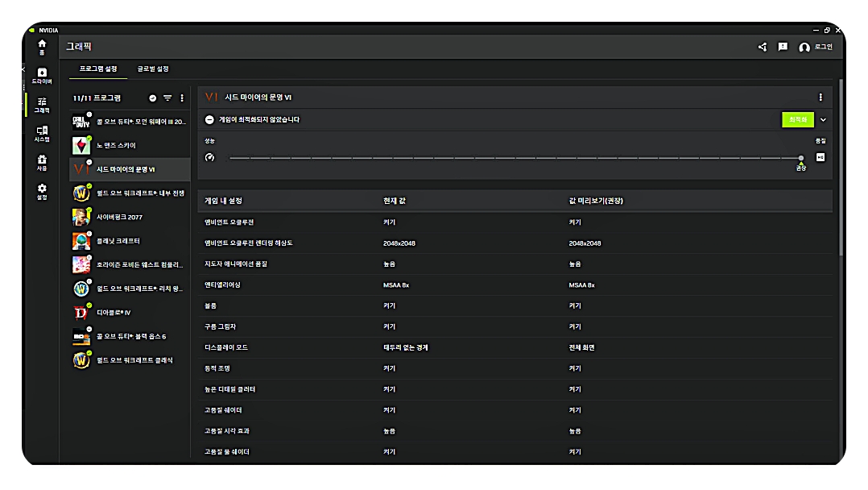Click the user avatar icon
The height and width of the screenshot is (490, 868).
pyautogui.click(x=804, y=48)
